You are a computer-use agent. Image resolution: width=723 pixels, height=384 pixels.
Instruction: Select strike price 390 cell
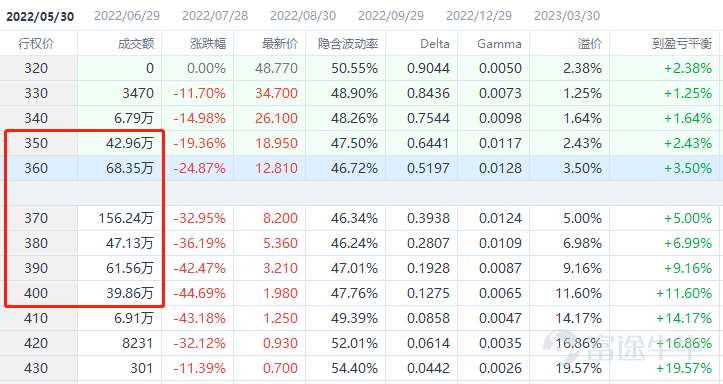(x=39, y=268)
